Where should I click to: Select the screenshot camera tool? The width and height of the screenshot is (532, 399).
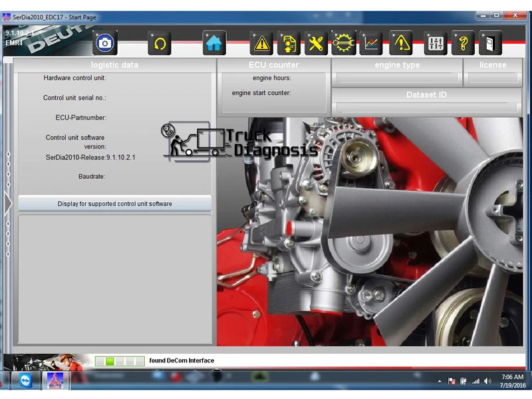click(x=105, y=43)
